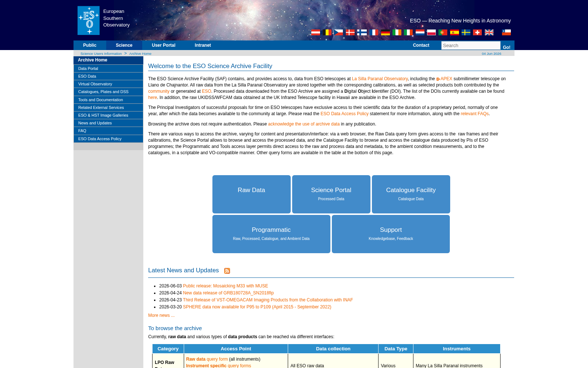Open Archive Home breadcrumb link
The height and width of the screenshot is (368, 588).
pyautogui.click(x=140, y=54)
